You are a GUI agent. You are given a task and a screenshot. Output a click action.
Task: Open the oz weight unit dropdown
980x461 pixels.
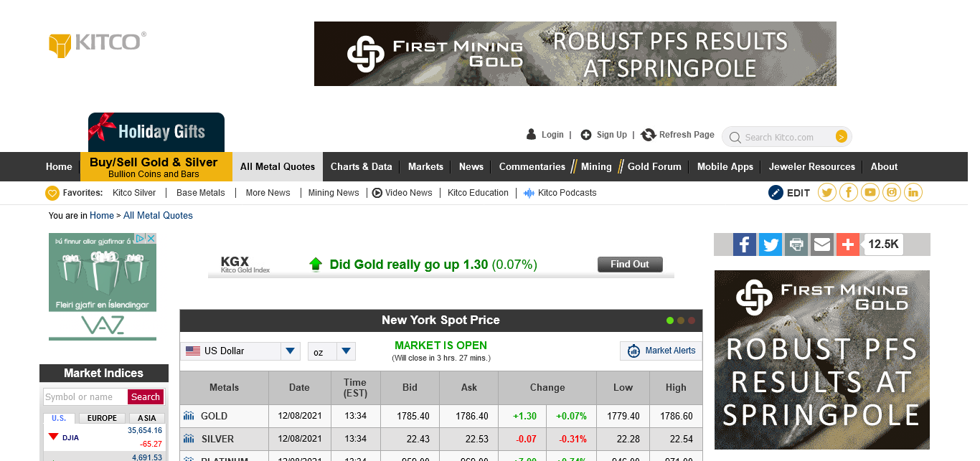click(347, 351)
